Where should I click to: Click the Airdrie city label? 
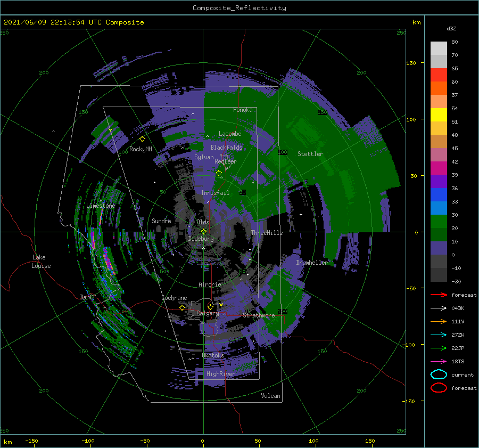(210, 284)
